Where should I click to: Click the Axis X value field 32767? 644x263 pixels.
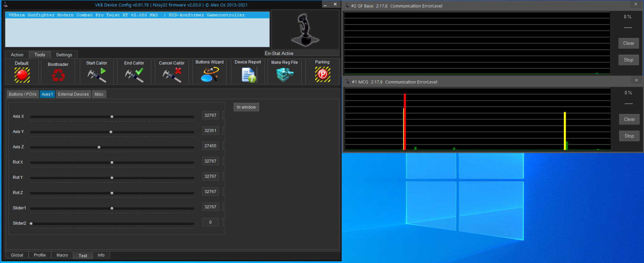(x=210, y=115)
